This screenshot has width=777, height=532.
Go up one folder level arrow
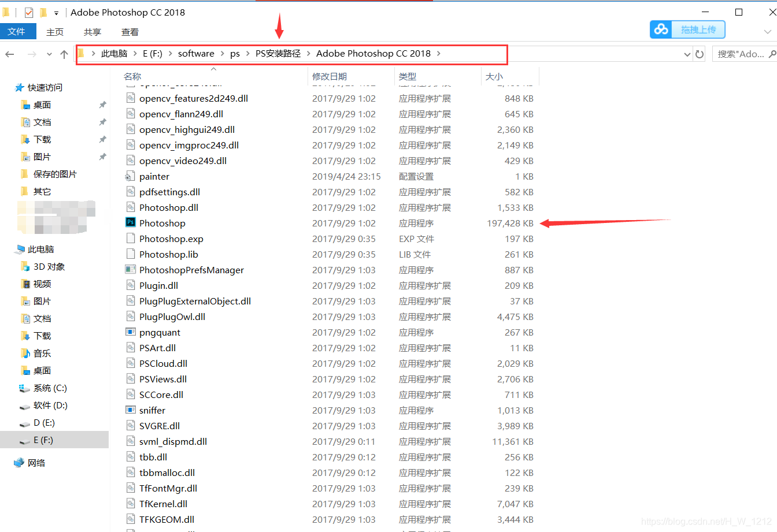[x=64, y=54]
